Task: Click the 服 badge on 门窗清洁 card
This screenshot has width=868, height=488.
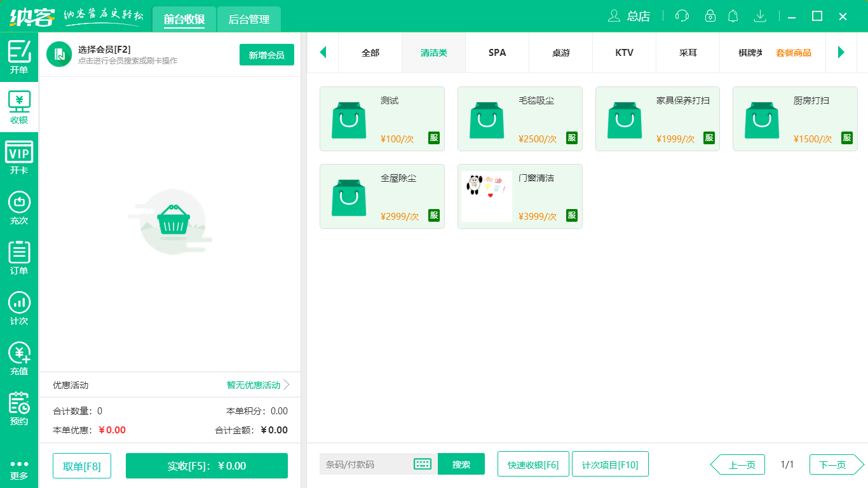Action: (572, 215)
